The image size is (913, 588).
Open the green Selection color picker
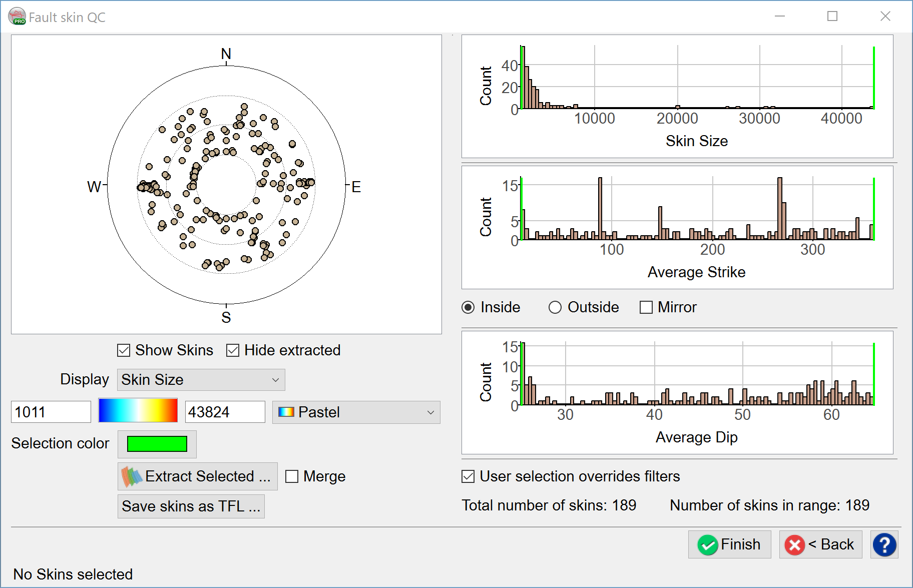pyautogui.click(x=157, y=444)
